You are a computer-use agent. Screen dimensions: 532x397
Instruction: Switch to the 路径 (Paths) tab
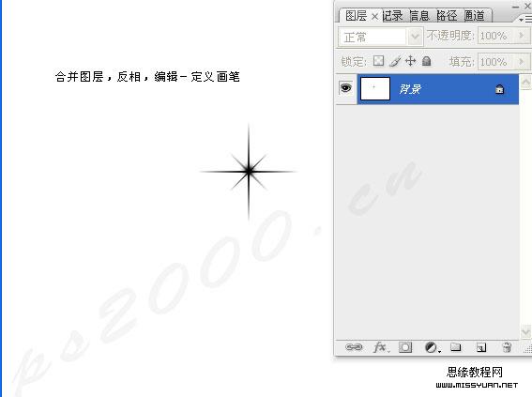pos(447,16)
